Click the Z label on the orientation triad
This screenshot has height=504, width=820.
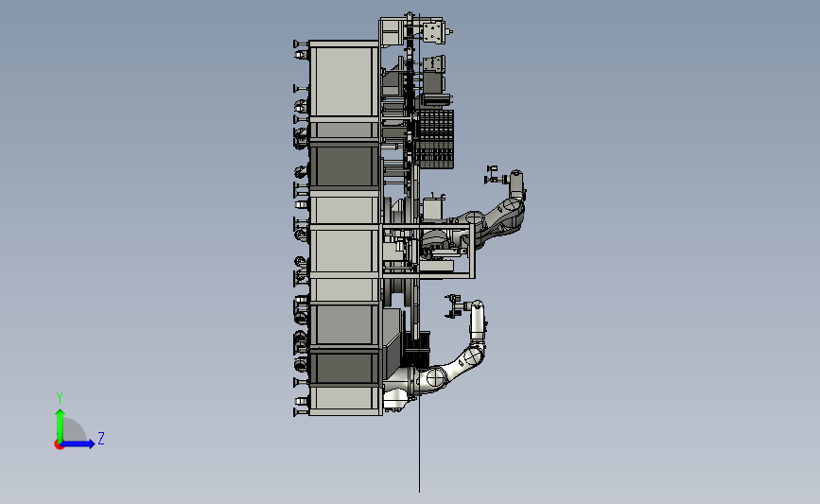(x=101, y=438)
